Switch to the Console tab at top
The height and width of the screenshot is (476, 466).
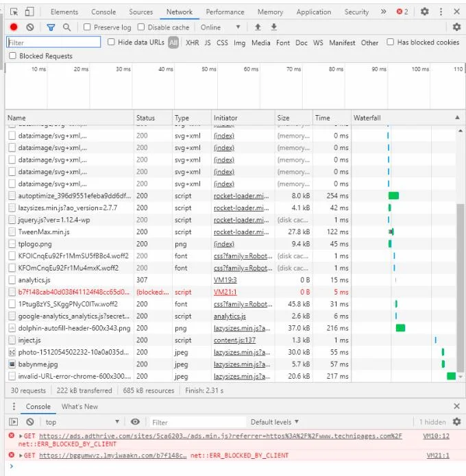click(103, 12)
